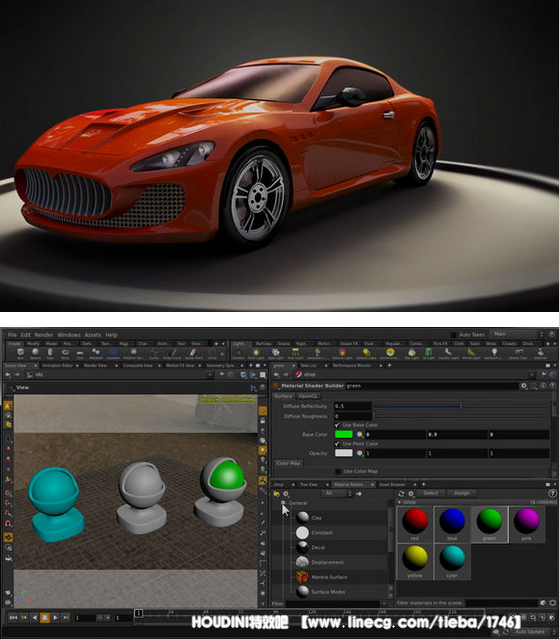Open the Performance Monitor tab
The width and height of the screenshot is (559, 639).
coord(352,366)
